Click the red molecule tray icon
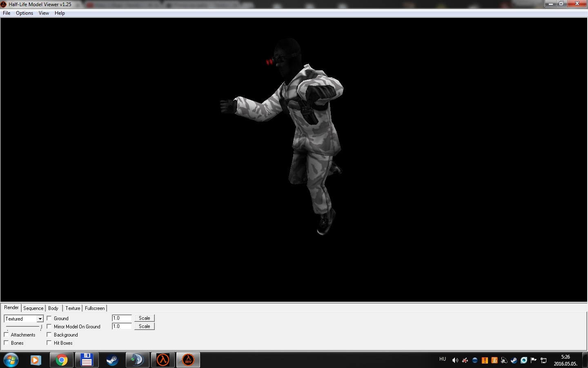 pos(465,360)
